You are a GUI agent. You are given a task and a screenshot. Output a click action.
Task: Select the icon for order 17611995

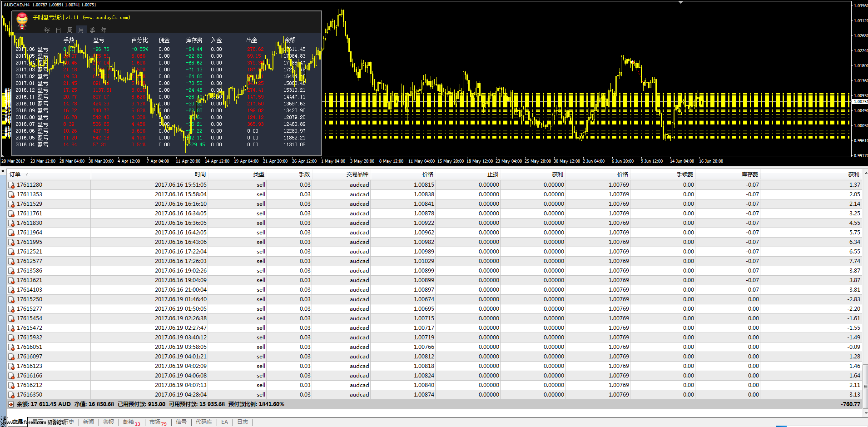pos(11,242)
